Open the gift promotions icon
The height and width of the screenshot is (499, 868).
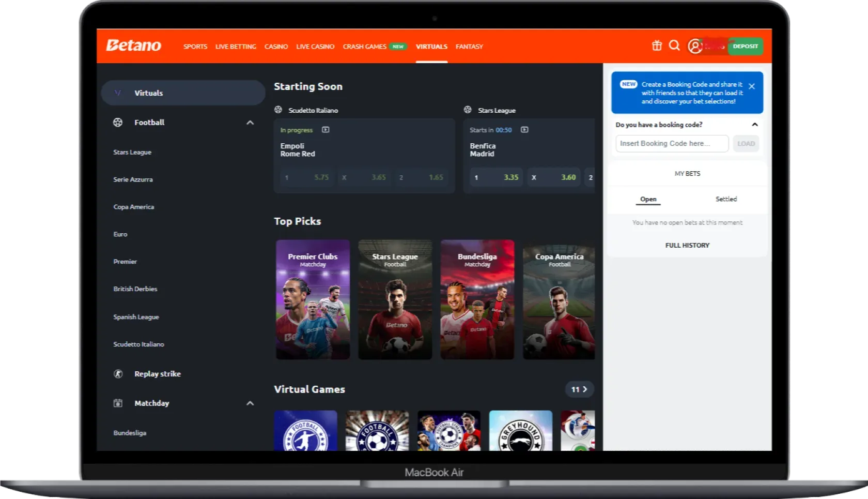point(657,46)
